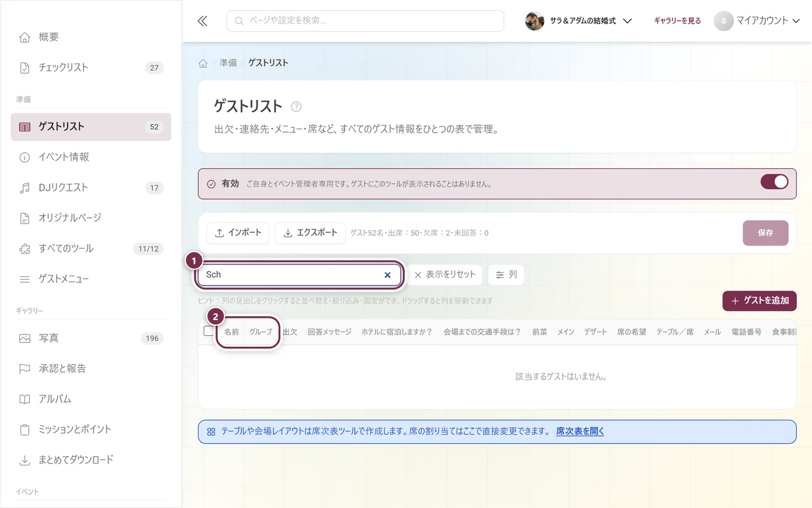Viewport: 812px width, 508px height.
Task: Open ミッションとポイント in the sidebar
Action: coord(91,430)
